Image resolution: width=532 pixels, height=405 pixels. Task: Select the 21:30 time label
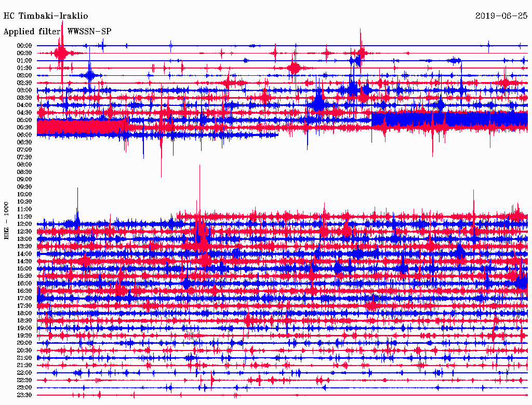coord(24,366)
